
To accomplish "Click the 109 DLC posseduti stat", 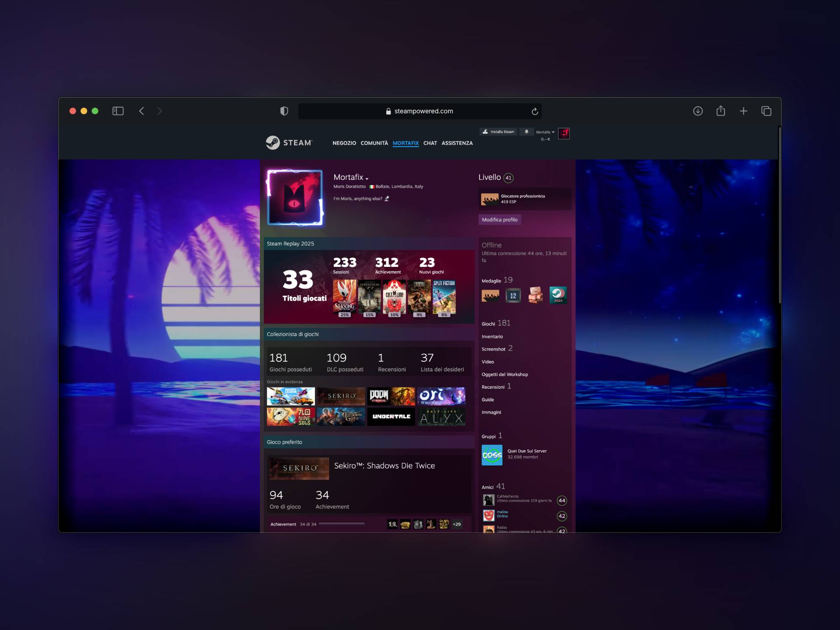I will (x=345, y=362).
